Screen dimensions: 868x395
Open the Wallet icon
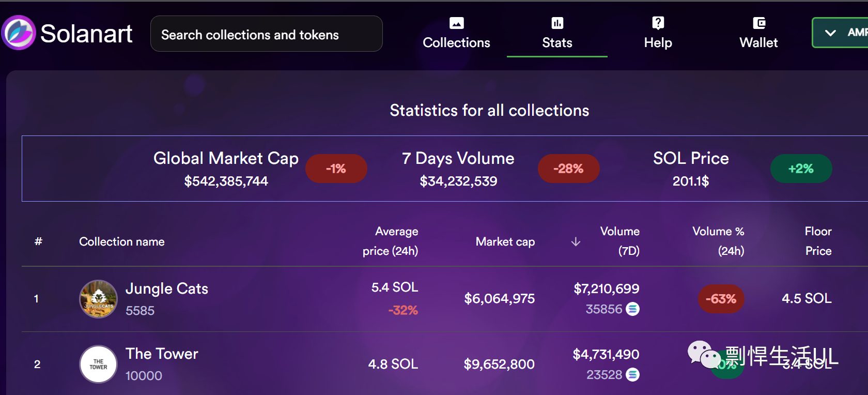758,23
